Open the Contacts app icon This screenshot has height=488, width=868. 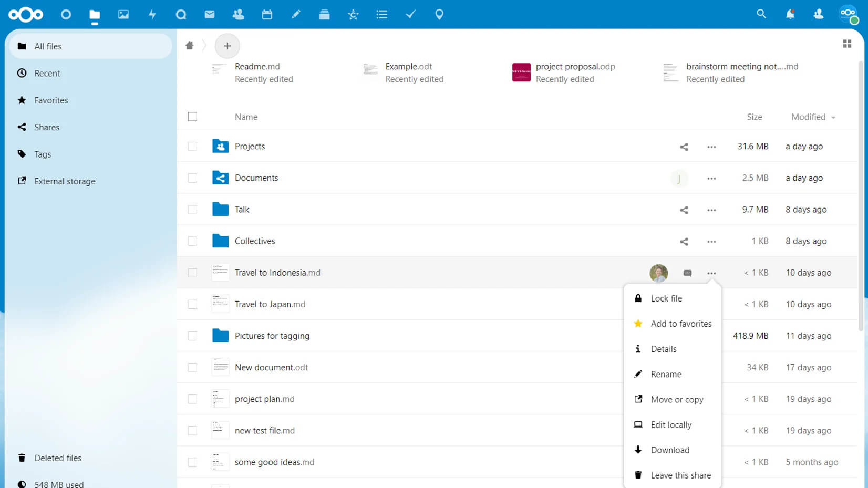pos(238,14)
